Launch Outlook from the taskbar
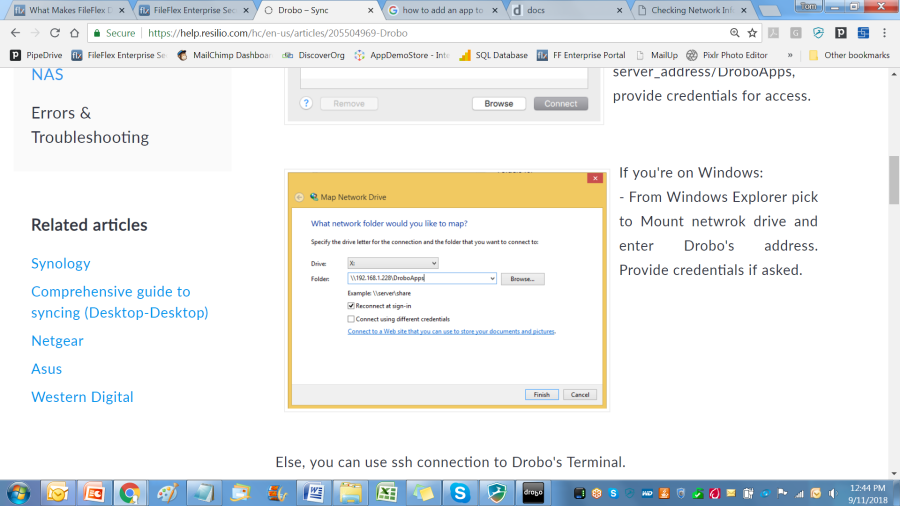 57,493
